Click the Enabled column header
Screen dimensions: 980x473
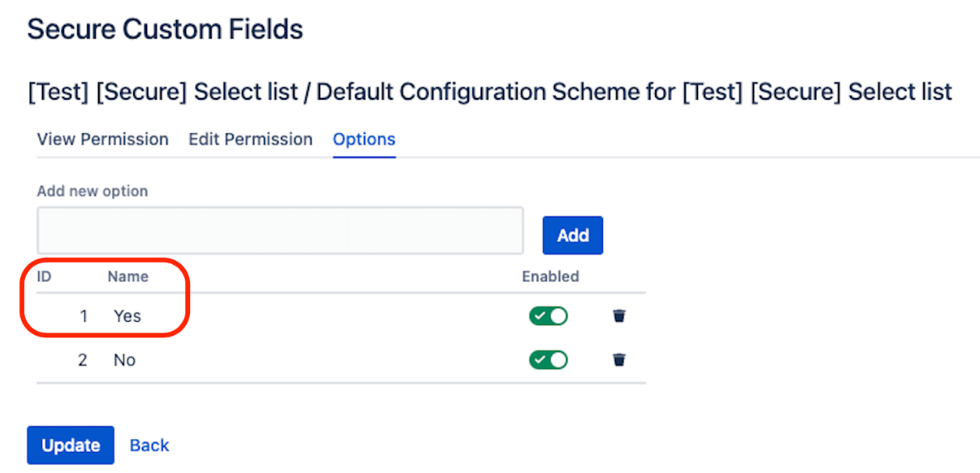tap(550, 277)
